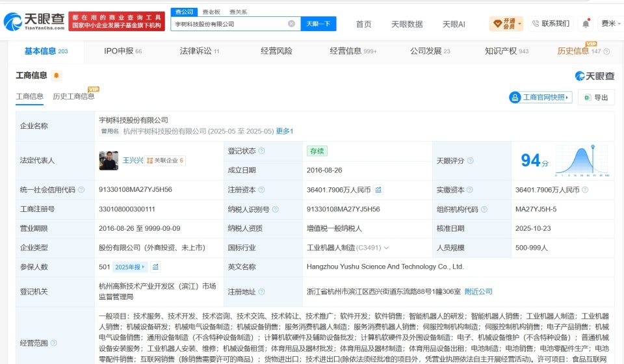Select the 查公司 search mode tab
The width and height of the screenshot is (624, 364).
pos(184,12)
